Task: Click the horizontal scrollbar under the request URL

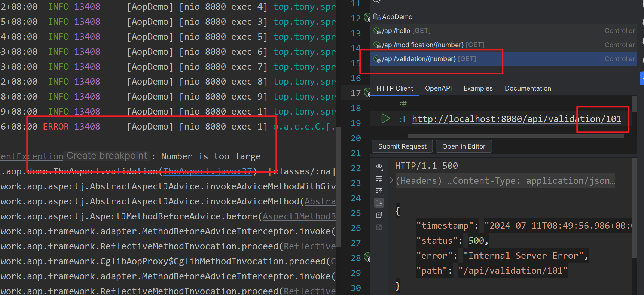Action: [516, 136]
